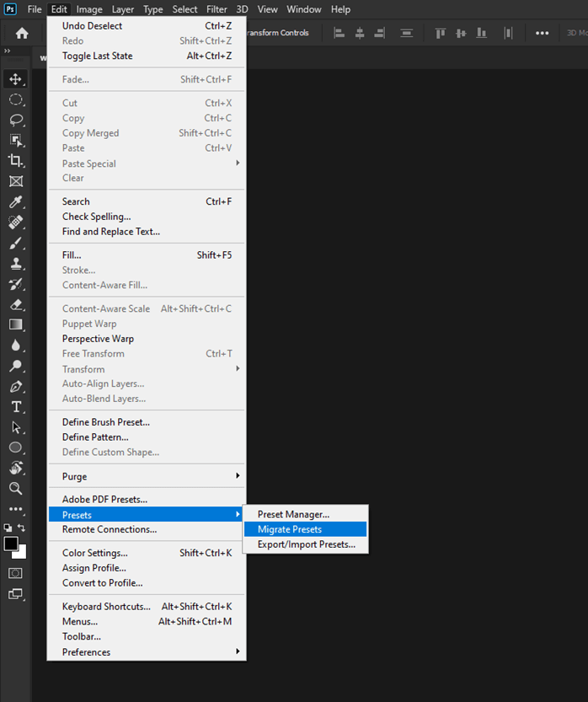
Task: Swap foreground and background colors
Action: [21, 528]
